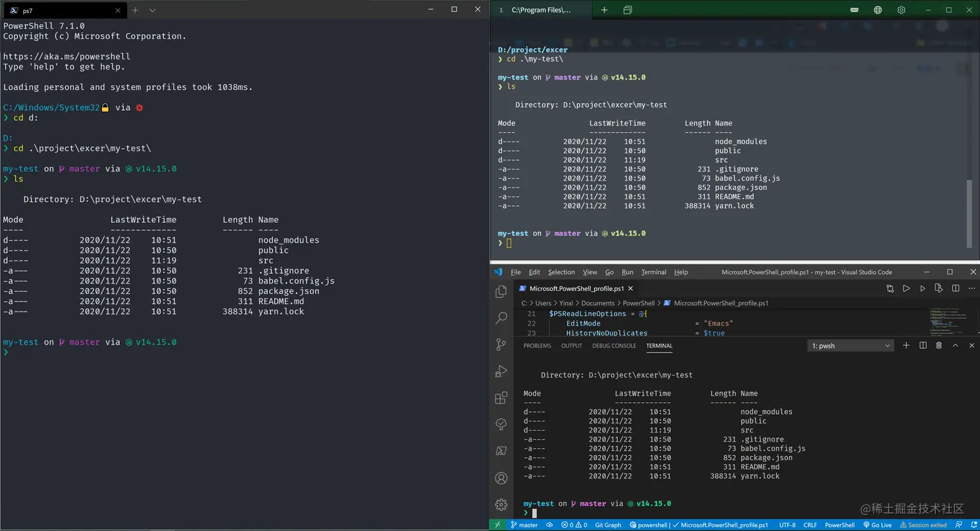
Task: Open the Extensions view in activity bar
Action: coord(501,398)
